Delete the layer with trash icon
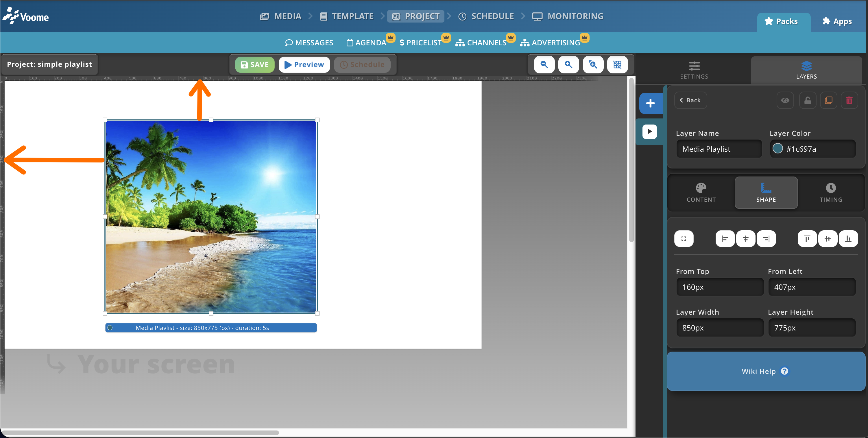 [849, 100]
